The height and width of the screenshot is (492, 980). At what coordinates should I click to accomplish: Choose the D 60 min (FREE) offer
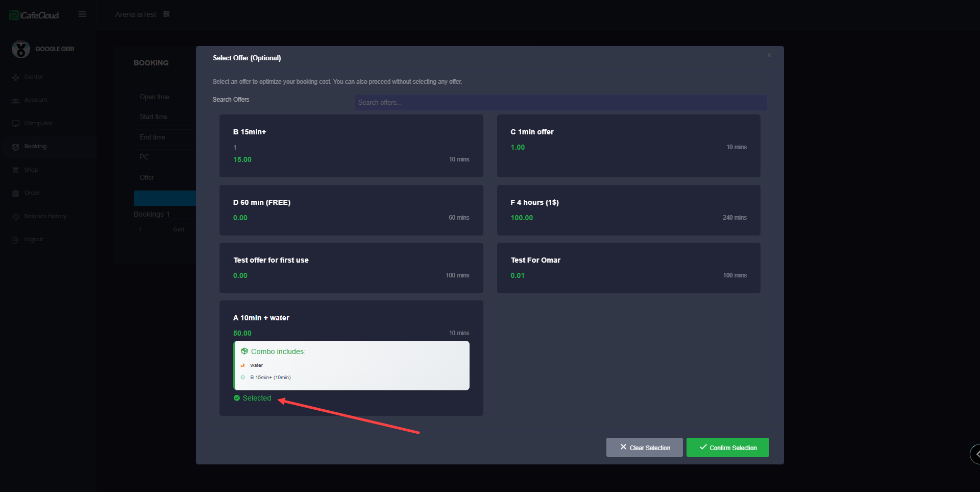(351, 210)
